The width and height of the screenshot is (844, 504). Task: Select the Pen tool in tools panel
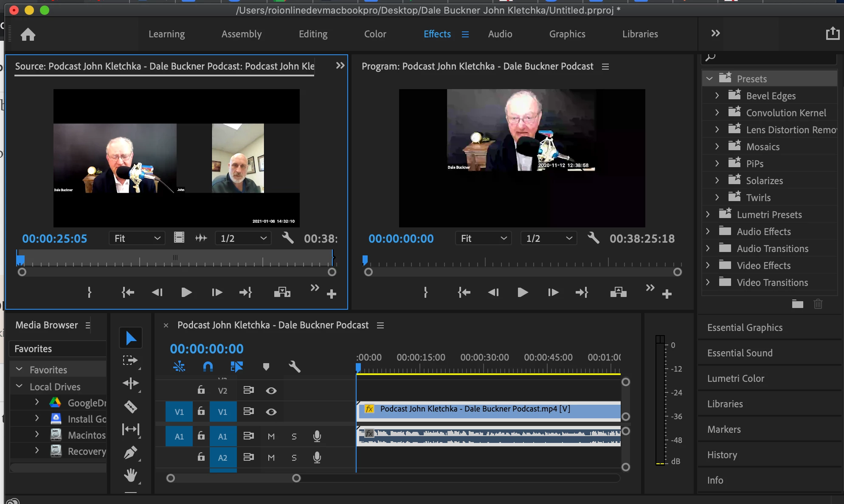pyautogui.click(x=130, y=452)
